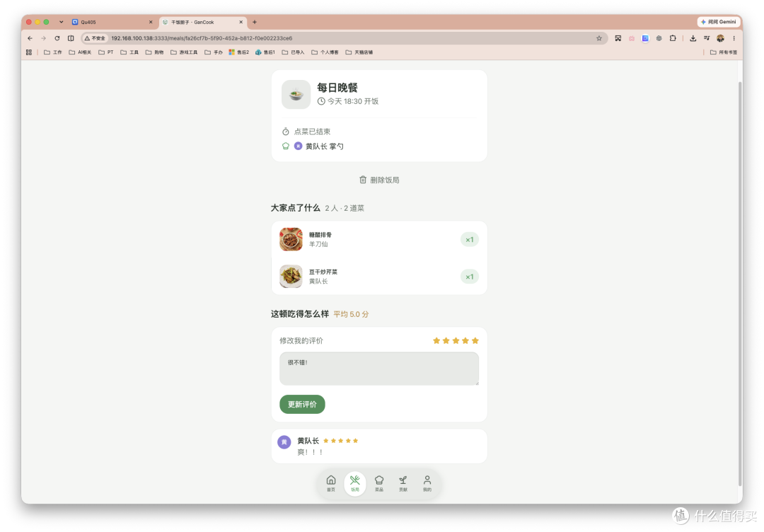Click the chef hat icon beside 黄队长 掌勺

(286, 146)
